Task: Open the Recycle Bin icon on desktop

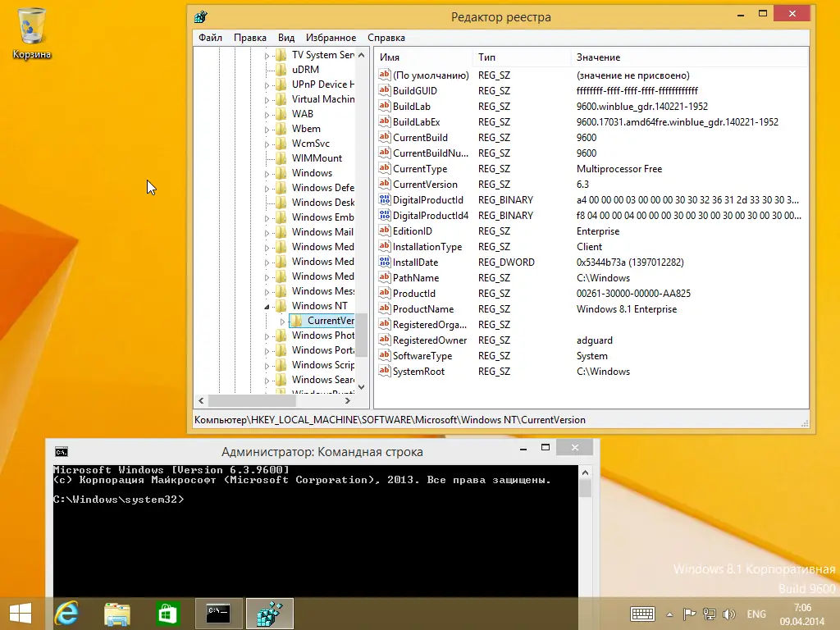Action: point(32,33)
